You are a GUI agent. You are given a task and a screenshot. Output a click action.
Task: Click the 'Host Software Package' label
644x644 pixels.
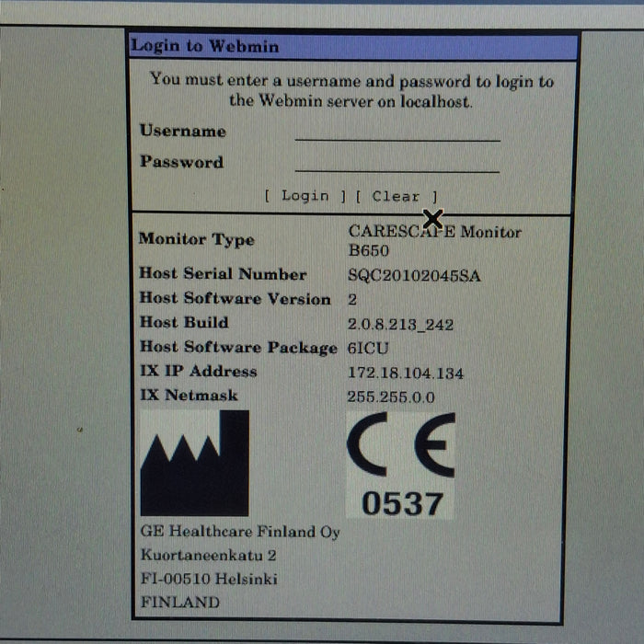238,348
